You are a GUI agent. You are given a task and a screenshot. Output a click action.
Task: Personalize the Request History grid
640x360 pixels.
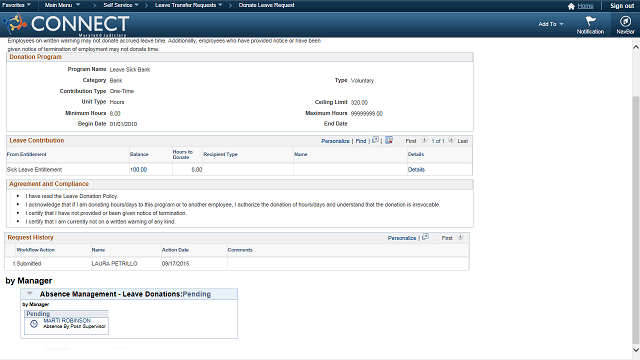(402, 238)
